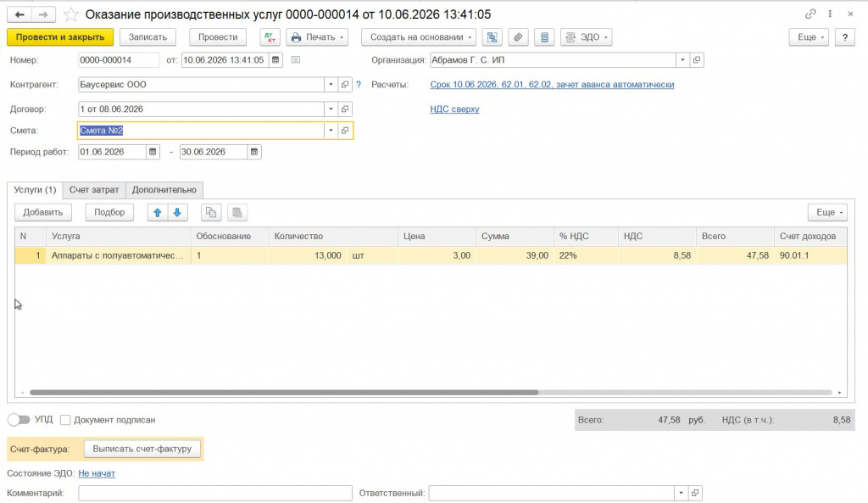
Task: Open the document structure icon
Action: (492, 37)
